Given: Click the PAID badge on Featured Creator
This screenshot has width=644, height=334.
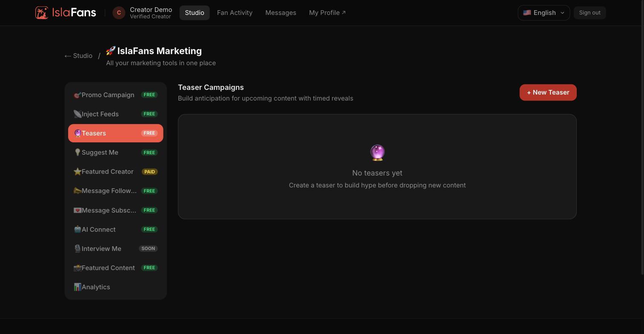Looking at the screenshot, I should tap(149, 172).
